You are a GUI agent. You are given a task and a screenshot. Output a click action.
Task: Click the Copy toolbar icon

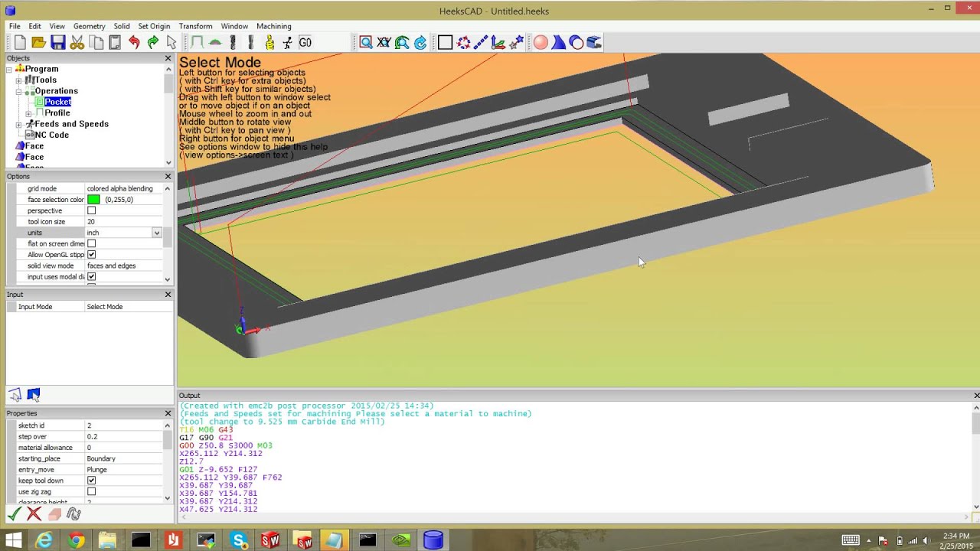point(96,43)
